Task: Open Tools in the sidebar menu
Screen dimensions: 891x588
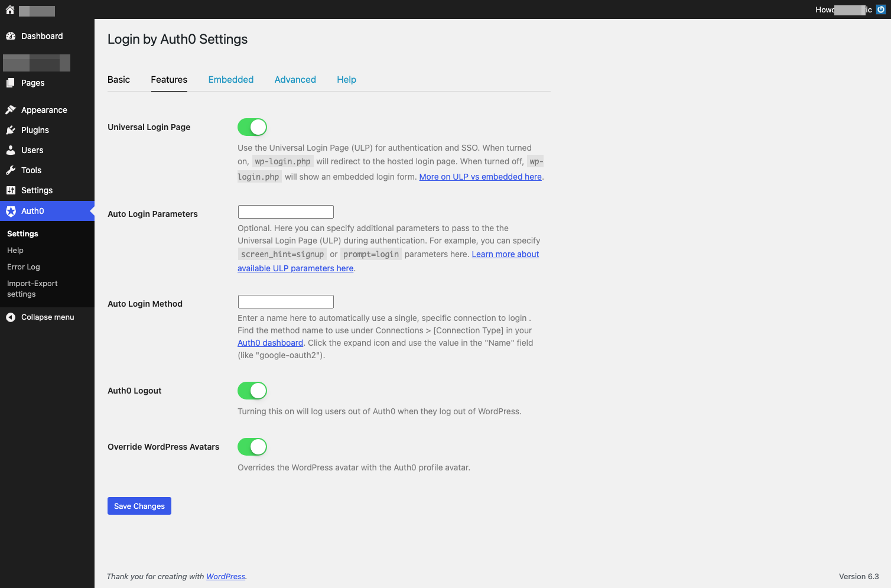Action: point(47,170)
